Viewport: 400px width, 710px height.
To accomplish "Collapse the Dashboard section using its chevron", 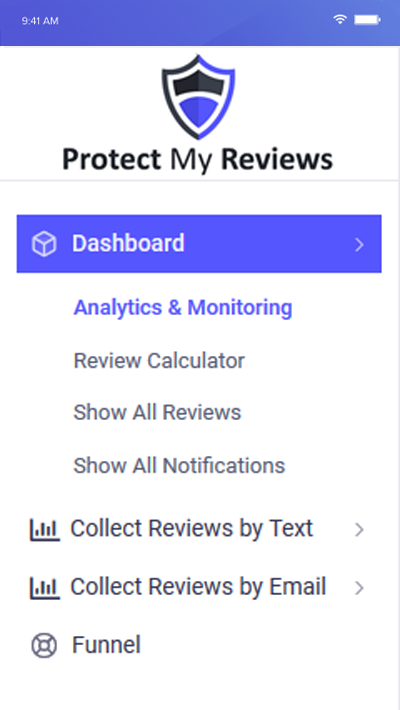I will (x=359, y=245).
